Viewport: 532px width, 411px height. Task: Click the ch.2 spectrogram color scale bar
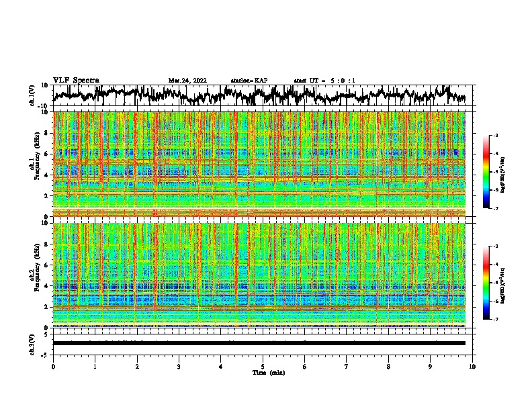click(x=486, y=283)
